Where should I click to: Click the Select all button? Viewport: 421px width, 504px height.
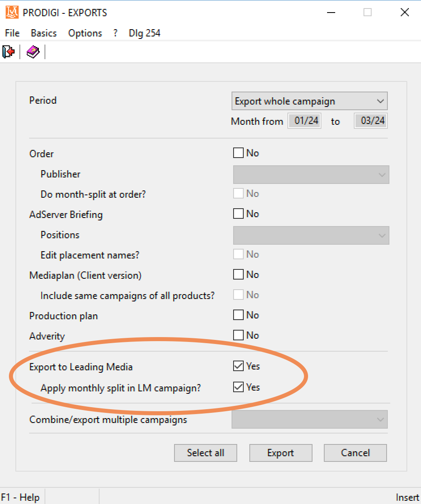click(205, 453)
